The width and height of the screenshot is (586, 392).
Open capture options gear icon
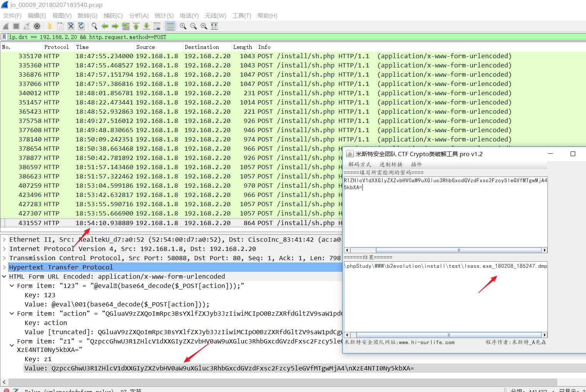click(x=37, y=26)
